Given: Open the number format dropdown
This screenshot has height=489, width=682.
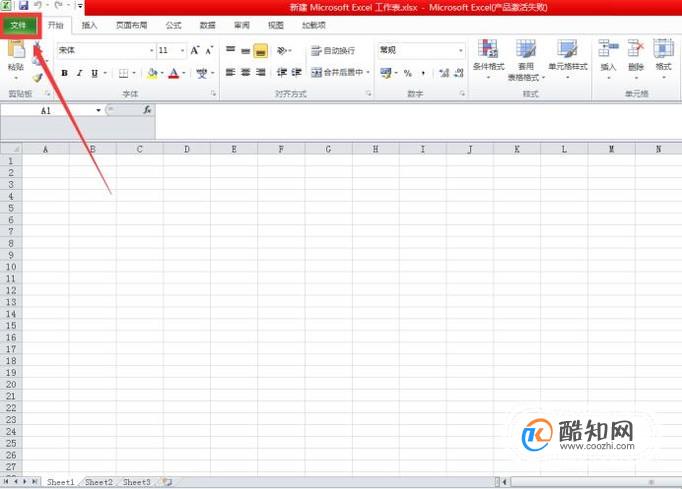Looking at the screenshot, I should pyautogui.click(x=461, y=50).
